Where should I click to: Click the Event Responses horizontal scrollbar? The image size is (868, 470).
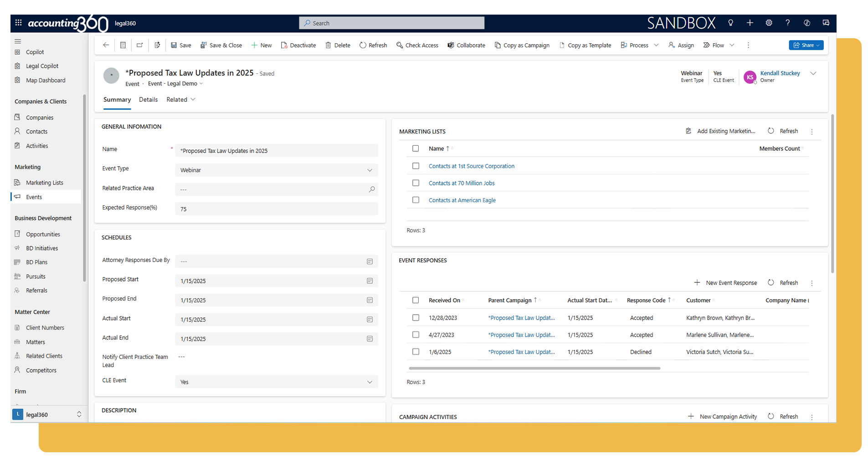tap(534, 368)
